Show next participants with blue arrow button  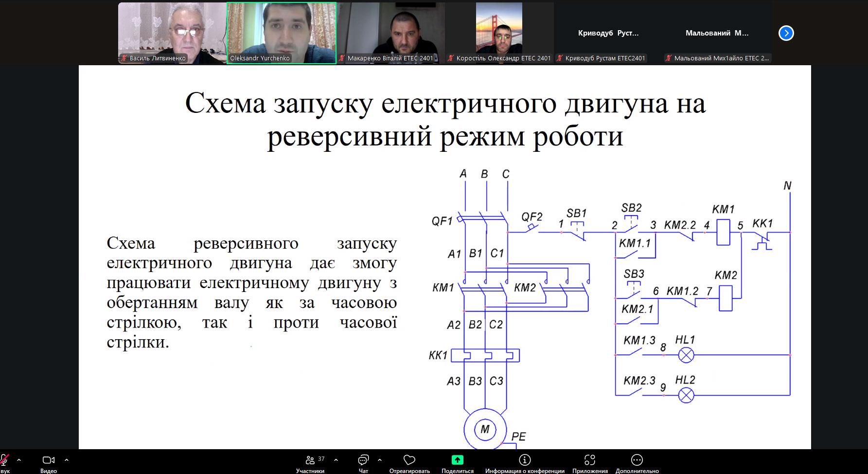(786, 33)
